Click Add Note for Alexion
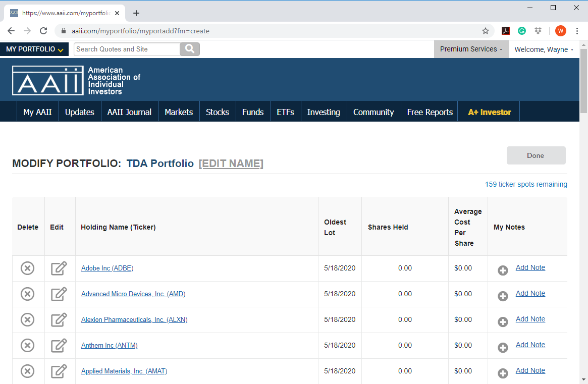This screenshot has width=588, height=384. [530, 319]
